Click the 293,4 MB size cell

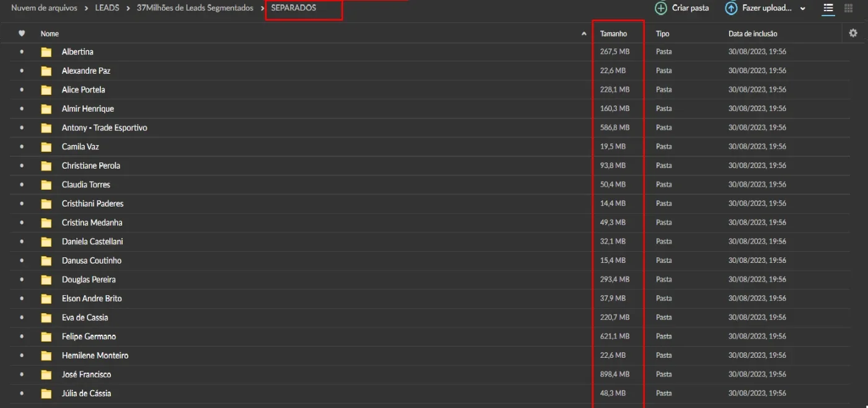pos(615,280)
